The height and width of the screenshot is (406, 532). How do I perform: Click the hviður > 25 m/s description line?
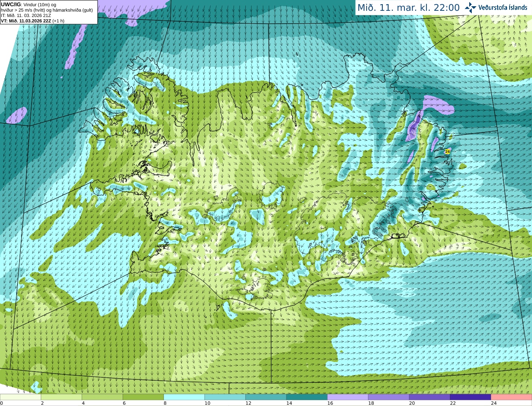(x=47, y=10)
